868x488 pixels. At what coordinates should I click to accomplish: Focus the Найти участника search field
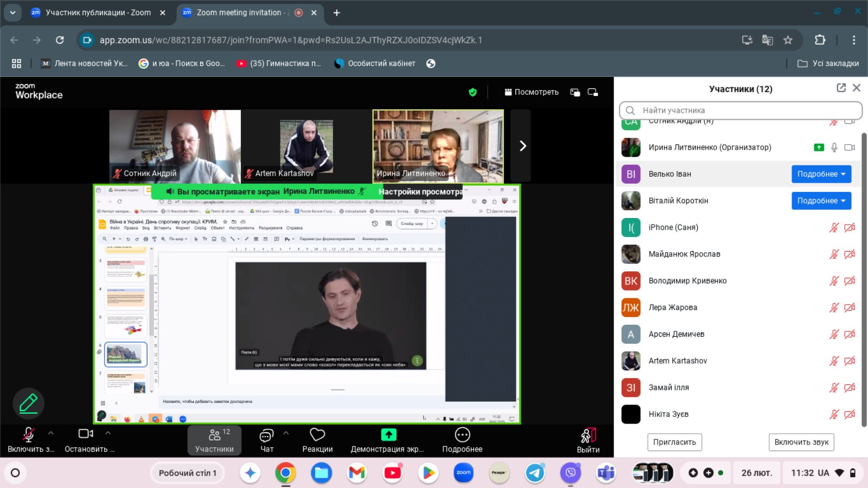coord(741,110)
